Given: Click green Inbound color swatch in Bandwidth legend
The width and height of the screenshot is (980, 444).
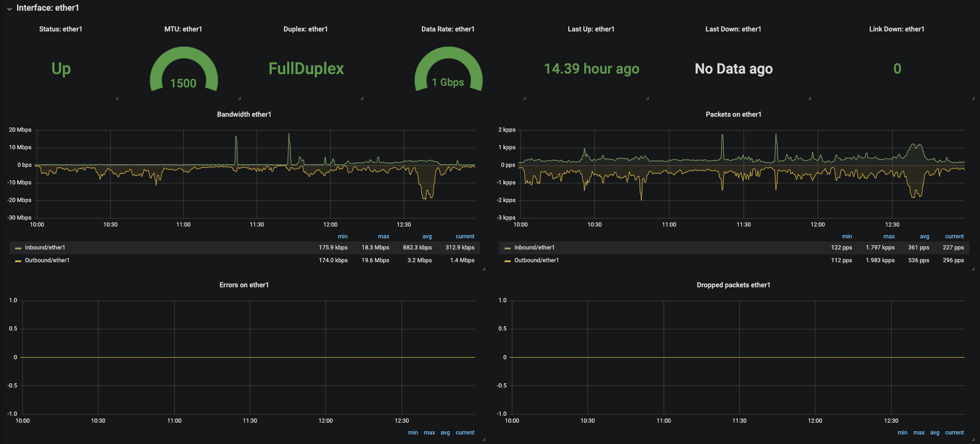Looking at the screenshot, I should click(18, 248).
